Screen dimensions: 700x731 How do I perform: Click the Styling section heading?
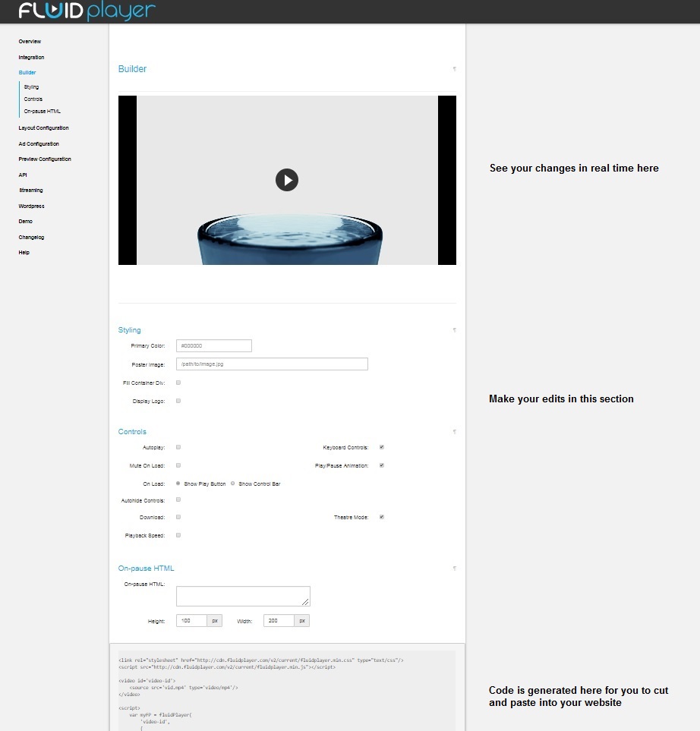tap(129, 330)
